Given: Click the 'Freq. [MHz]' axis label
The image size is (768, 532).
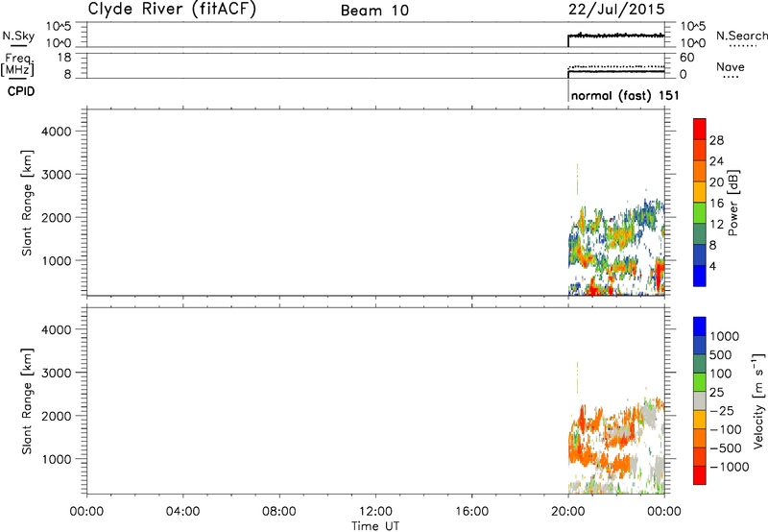Looking at the screenshot, I should pos(17,65).
